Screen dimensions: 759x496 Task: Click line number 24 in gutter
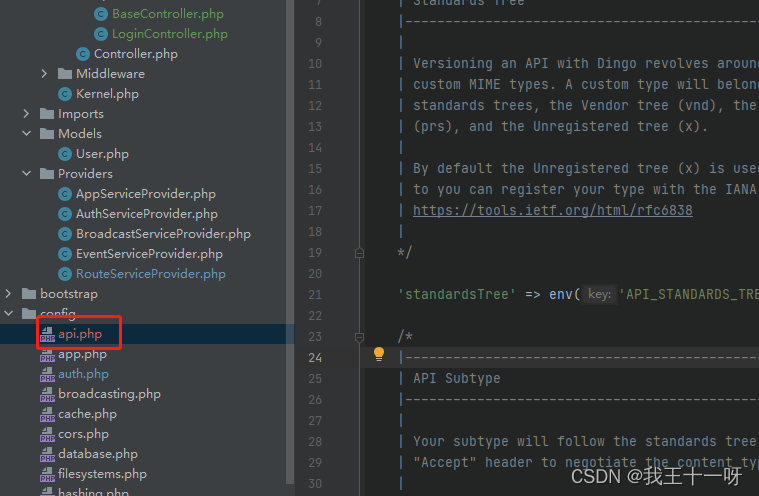pos(315,358)
